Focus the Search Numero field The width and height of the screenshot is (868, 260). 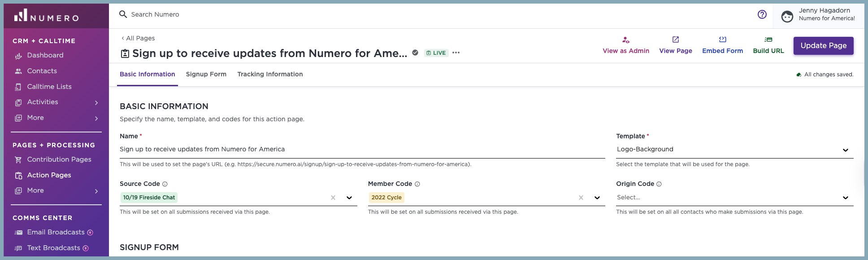click(x=155, y=14)
